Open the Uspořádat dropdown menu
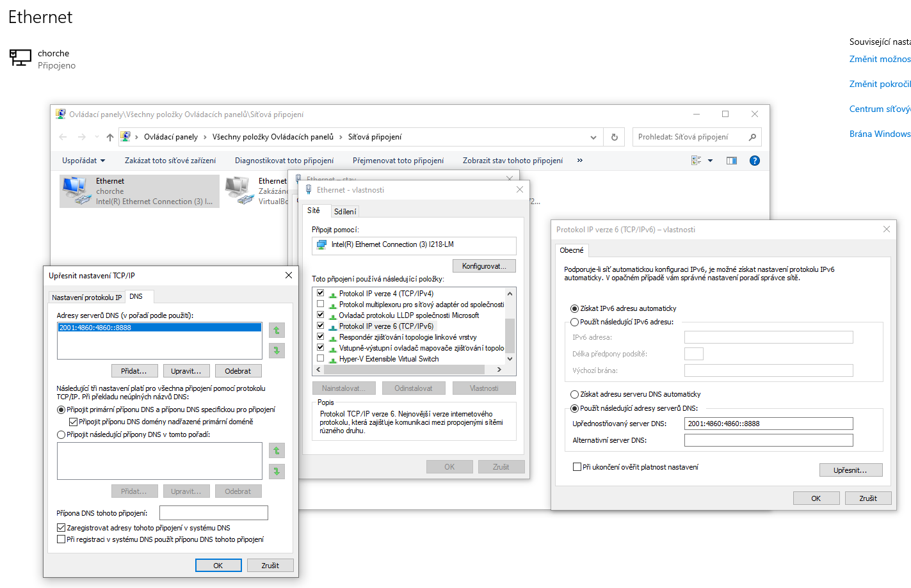911x588 pixels. tap(83, 160)
